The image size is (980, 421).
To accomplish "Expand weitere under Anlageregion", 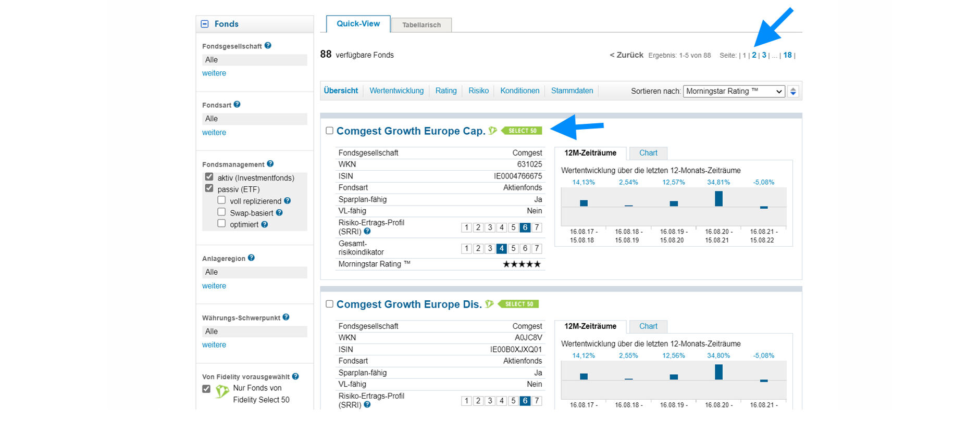I will coord(214,286).
